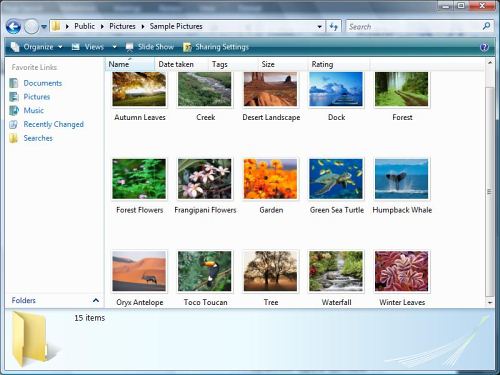500x375 pixels.
Task: Click the Organize dropdown arrow
Action: [60, 47]
